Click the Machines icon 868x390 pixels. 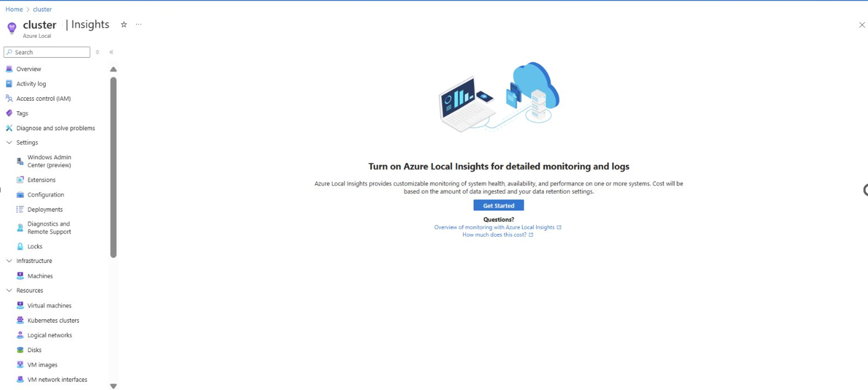[x=20, y=276]
